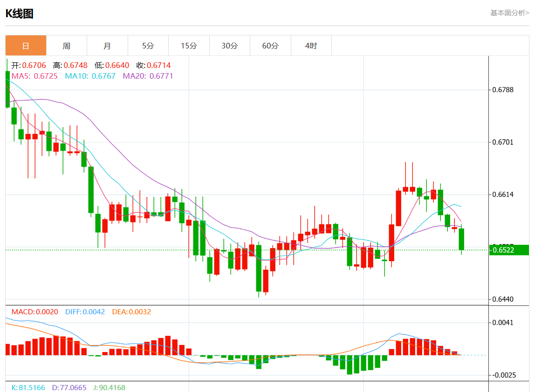Click the DEA:0.0032 label

[x=131, y=311]
